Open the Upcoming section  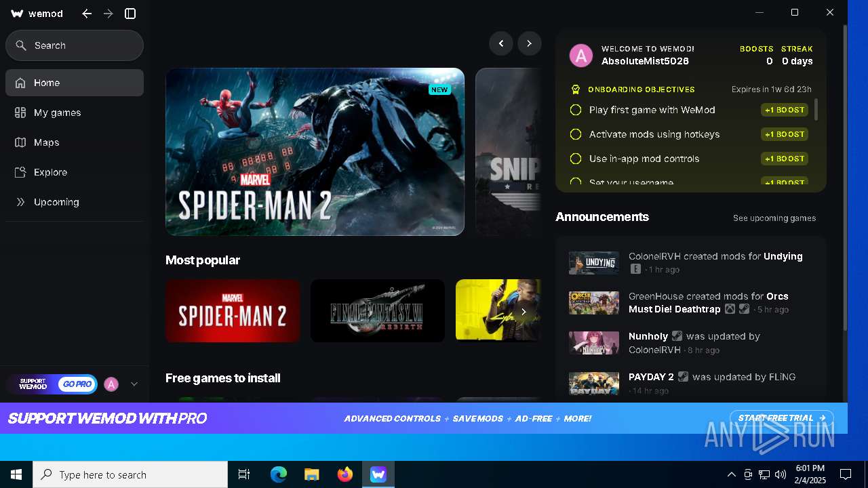[x=75, y=202]
